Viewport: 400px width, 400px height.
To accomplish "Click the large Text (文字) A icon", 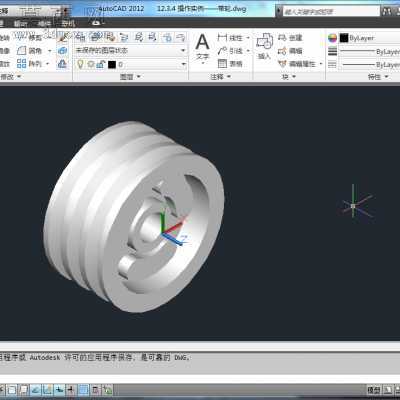I will pyautogui.click(x=202, y=42).
